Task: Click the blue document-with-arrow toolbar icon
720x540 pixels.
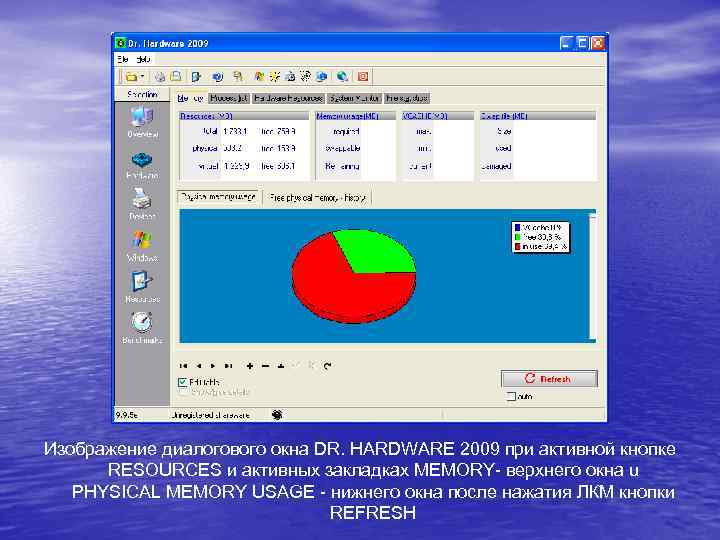Action: point(197,77)
